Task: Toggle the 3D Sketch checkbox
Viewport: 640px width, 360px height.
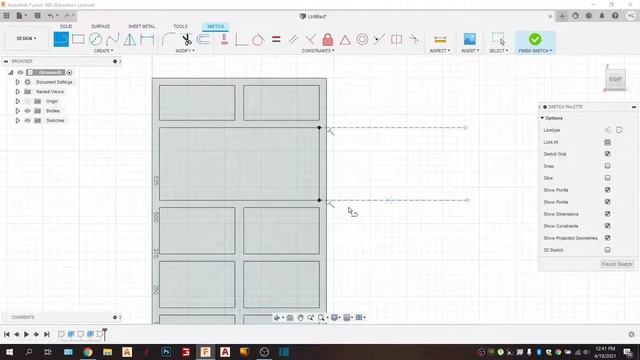Action: pyautogui.click(x=607, y=250)
